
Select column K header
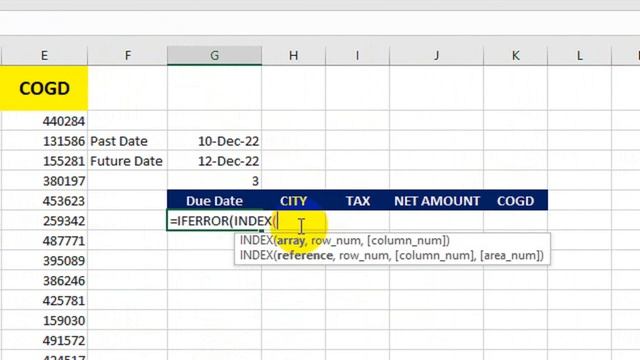[x=516, y=56]
